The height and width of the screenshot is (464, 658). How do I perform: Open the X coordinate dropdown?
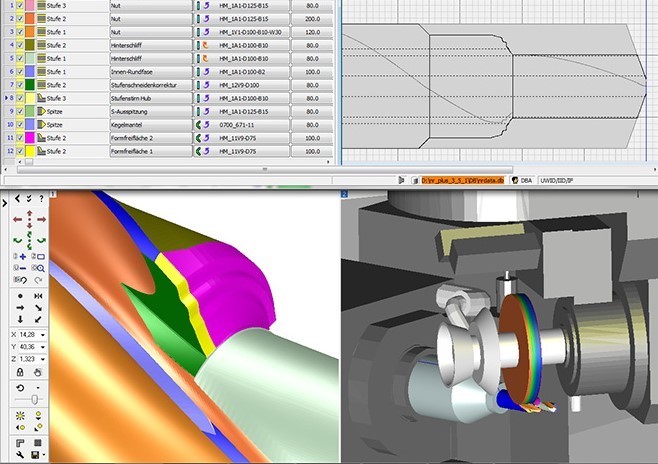click(x=43, y=333)
